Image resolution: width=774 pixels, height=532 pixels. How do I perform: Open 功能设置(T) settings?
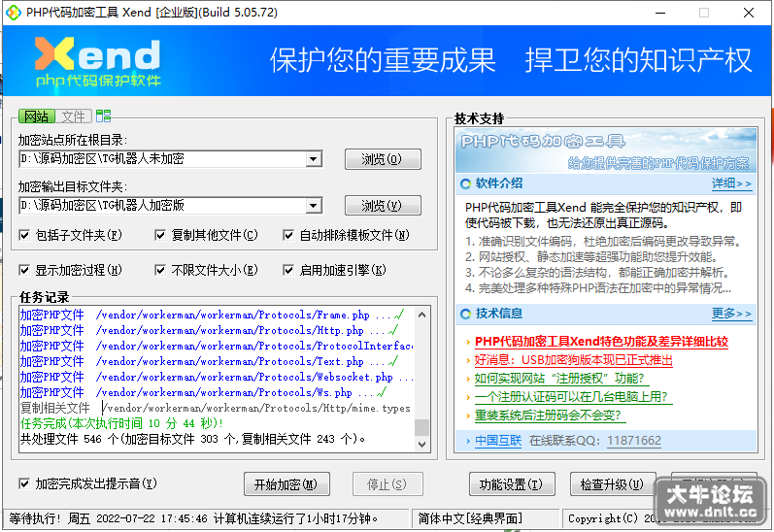coord(512,484)
